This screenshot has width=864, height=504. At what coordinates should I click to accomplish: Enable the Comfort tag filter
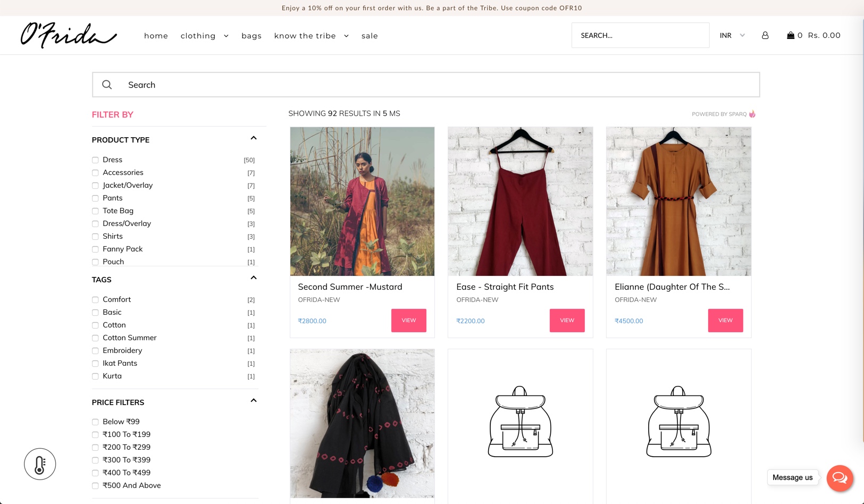coord(95,299)
